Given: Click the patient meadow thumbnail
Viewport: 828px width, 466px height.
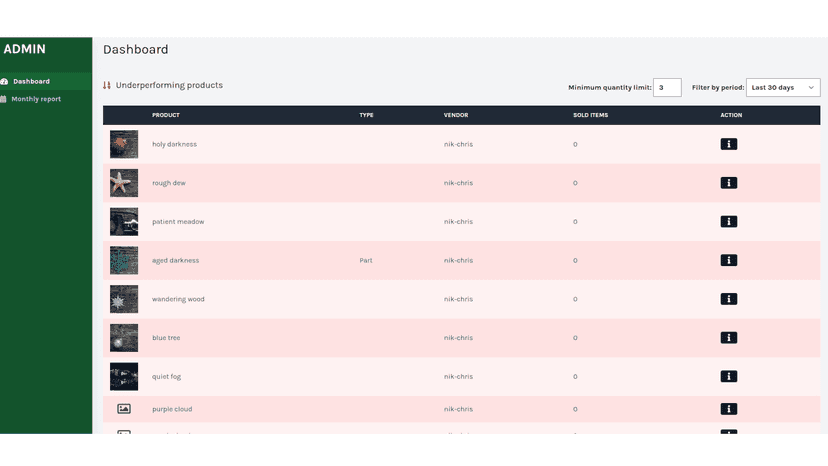Looking at the screenshot, I should pos(124,221).
